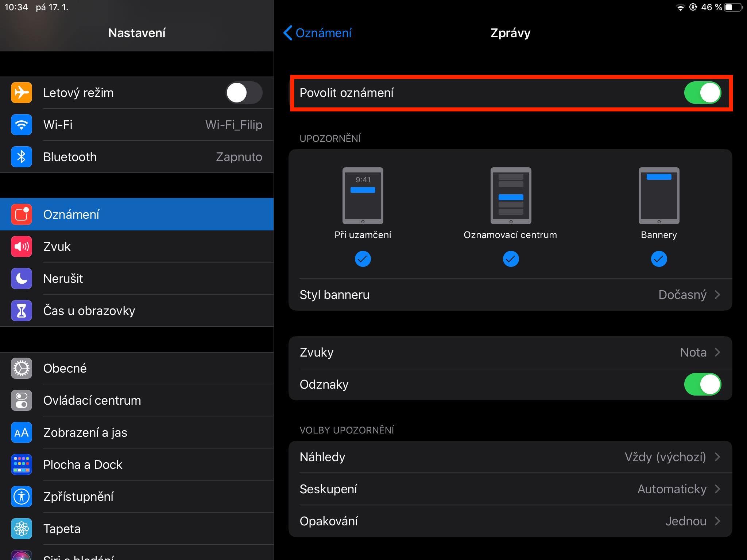Tap the Bannery tablet preview thumbnail

coord(659,196)
